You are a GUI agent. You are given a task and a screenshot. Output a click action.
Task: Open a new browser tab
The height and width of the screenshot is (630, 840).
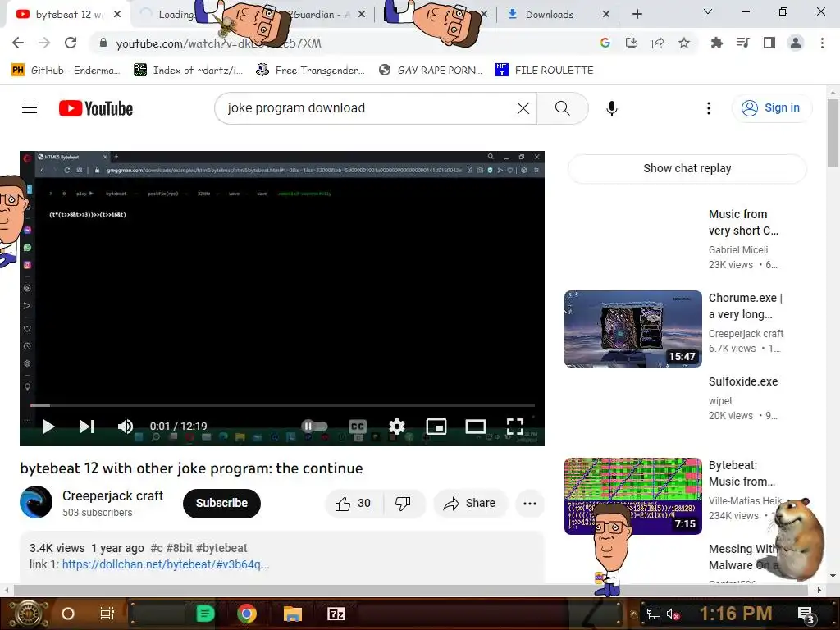point(637,15)
